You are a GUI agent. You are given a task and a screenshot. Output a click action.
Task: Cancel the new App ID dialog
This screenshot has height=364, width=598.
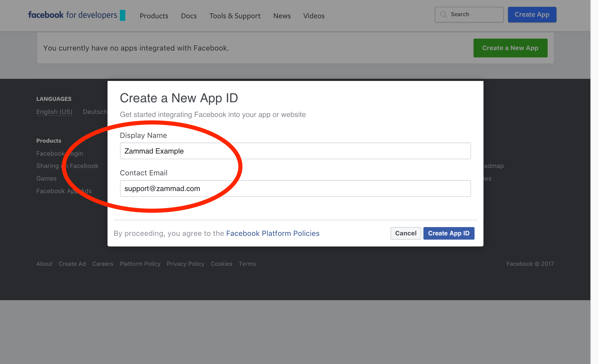point(406,233)
